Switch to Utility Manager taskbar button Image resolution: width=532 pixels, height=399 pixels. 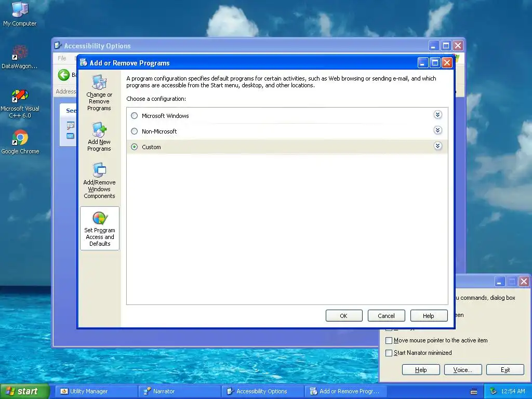tap(96, 391)
